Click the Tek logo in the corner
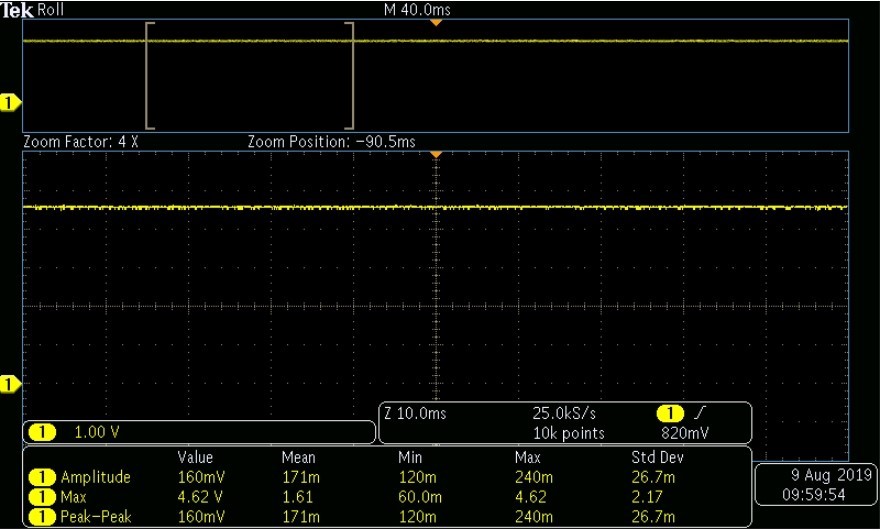 [x=17, y=10]
